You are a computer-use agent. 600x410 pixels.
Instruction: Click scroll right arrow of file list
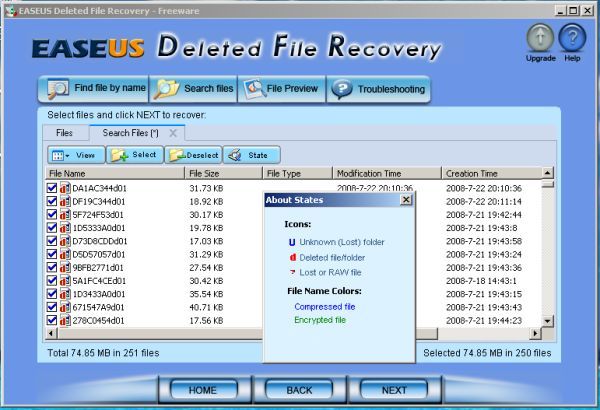tap(535, 333)
